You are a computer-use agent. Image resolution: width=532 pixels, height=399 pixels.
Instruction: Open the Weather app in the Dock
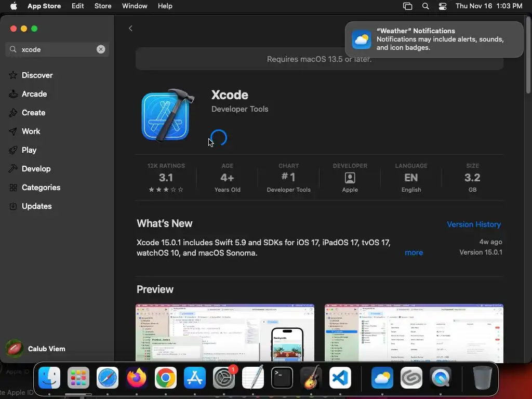(x=382, y=378)
